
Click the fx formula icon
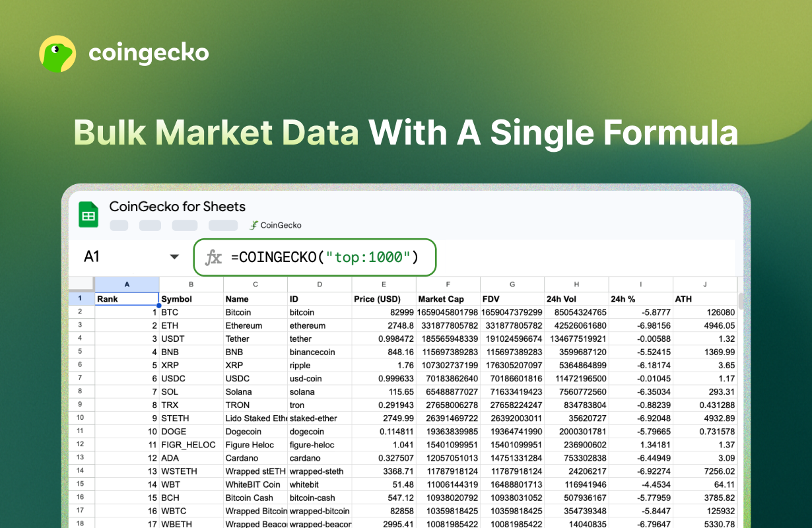[213, 257]
